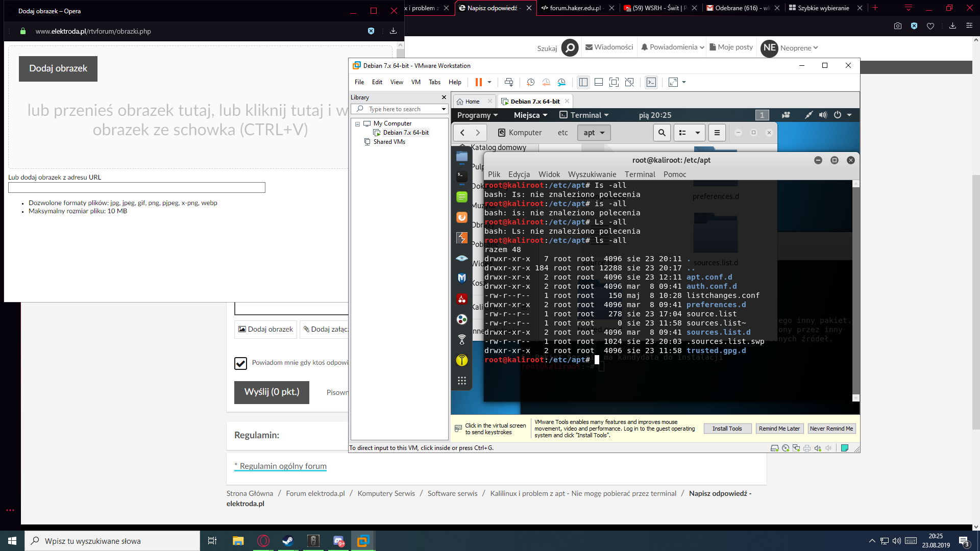Open the VMware VM menu
Image resolution: width=980 pixels, height=551 pixels.
pyautogui.click(x=416, y=82)
